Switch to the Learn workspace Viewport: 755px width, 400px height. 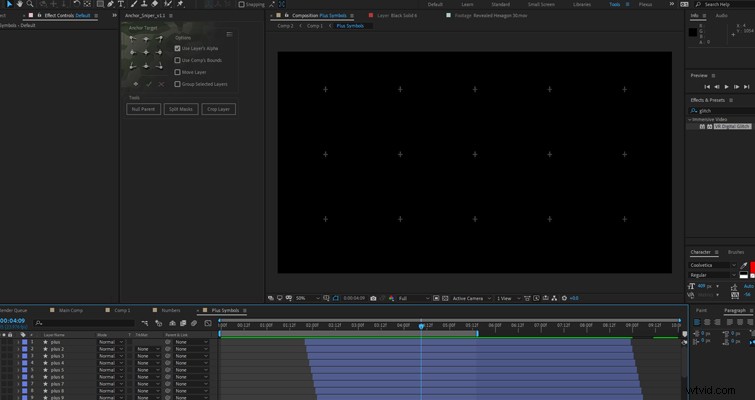[467, 4]
